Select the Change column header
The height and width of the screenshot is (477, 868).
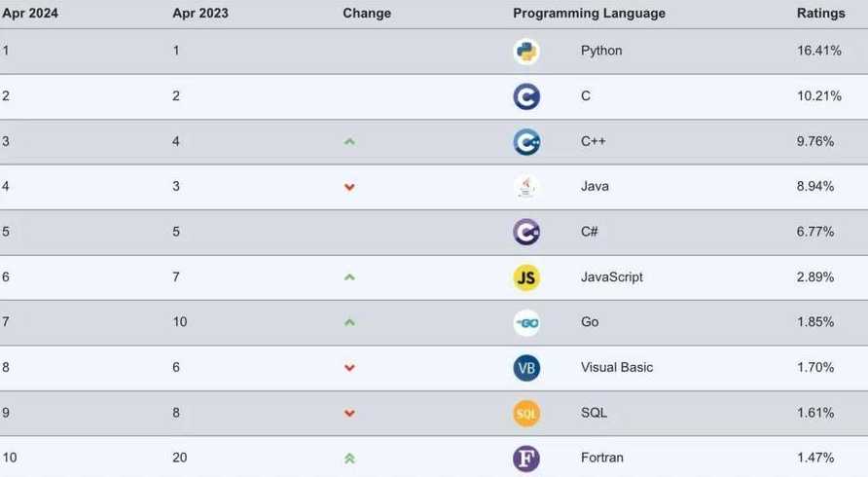pyautogui.click(x=367, y=14)
